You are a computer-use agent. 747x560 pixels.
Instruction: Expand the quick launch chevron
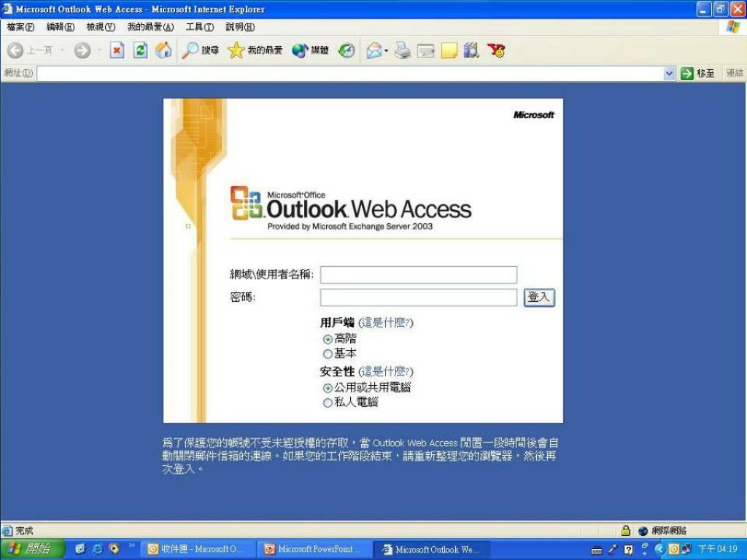131,545
